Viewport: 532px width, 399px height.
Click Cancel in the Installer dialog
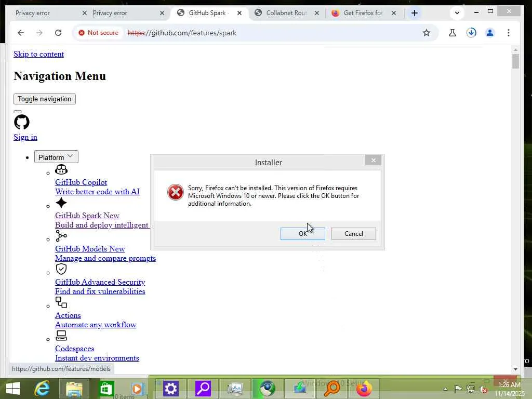click(x=353, y=234)
